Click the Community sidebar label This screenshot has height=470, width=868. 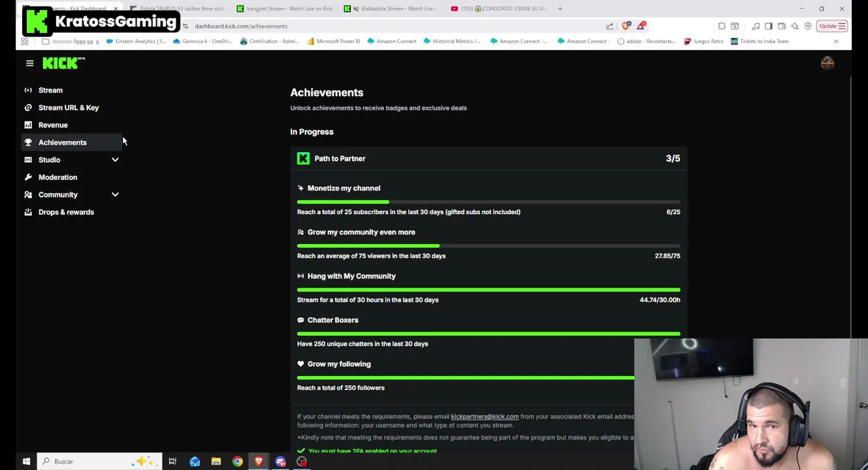[58, 195]
